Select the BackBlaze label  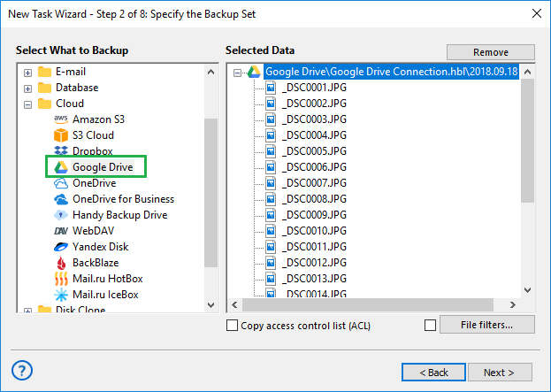96,263
